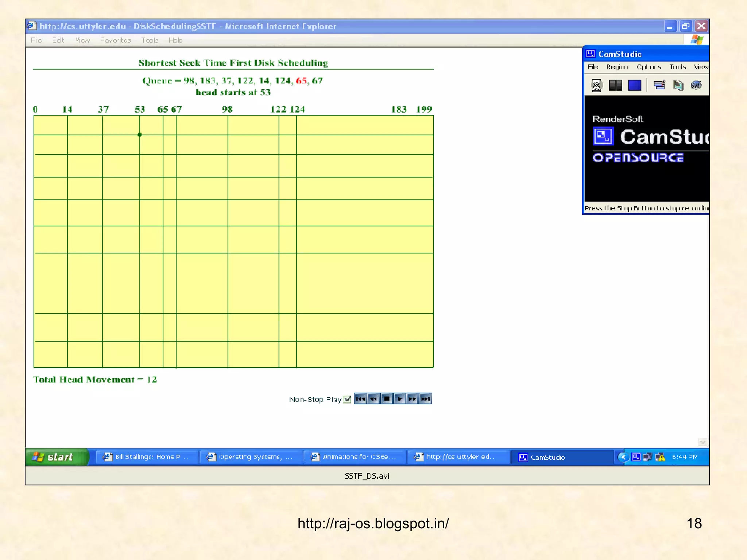Click the CamStudio record (hourglass) toolbar icon
The width and height of the screenshot is (747, 560).
(596, 85)
